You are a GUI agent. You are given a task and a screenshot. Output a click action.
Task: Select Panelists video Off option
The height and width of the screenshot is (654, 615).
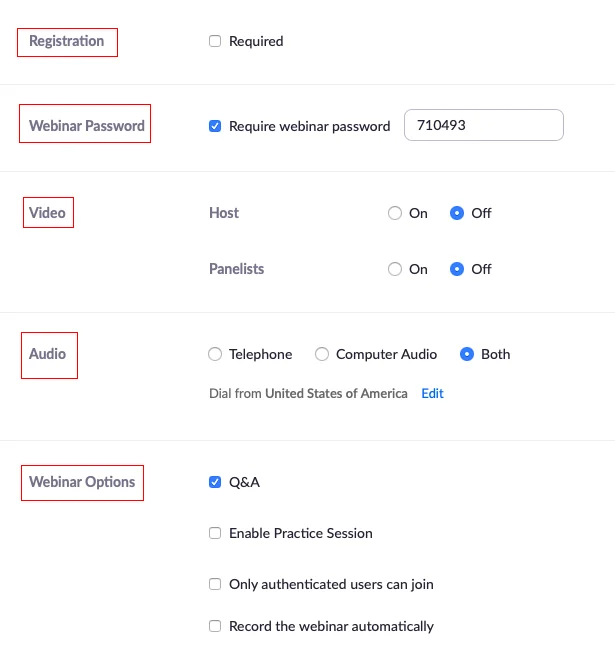[x=457, y=269]
